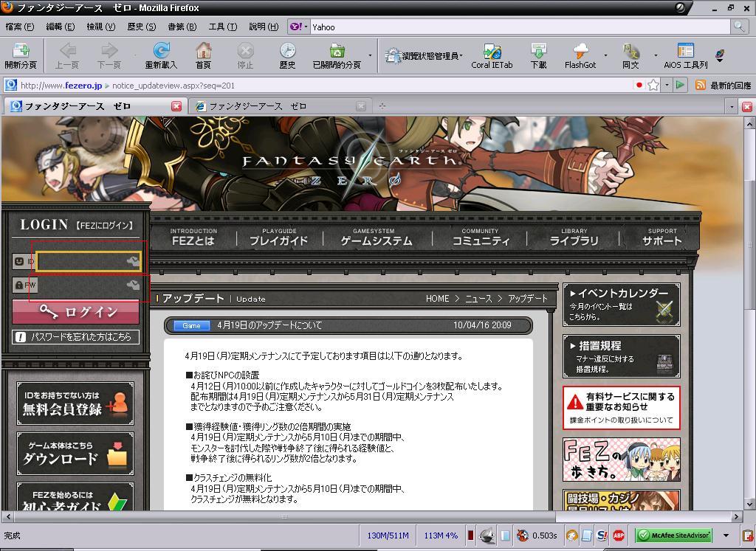Image resolution: width=756 pixels, height=551 pixels.
Task: Open a new tab with 開新分頁
Action: 20,56
